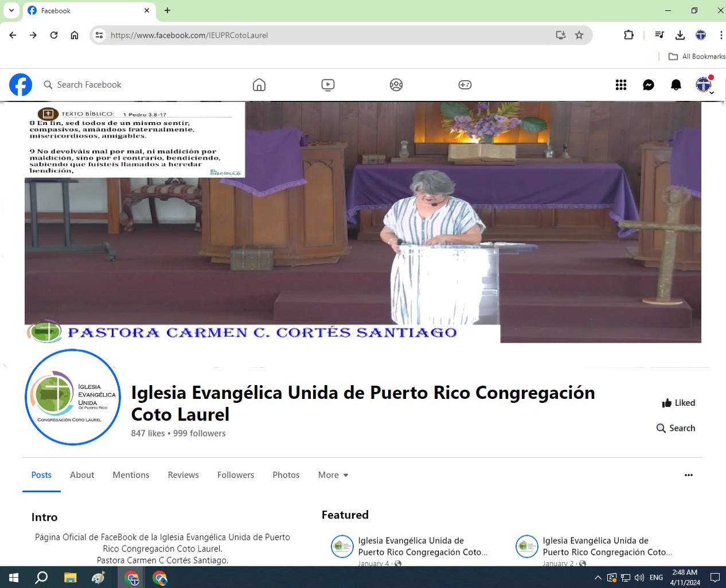Open Messenger chats icon
726x588 pixels.
[649, 85]
